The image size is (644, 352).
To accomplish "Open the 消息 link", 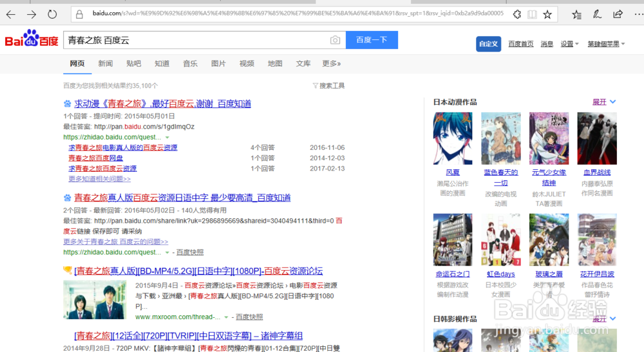I will click(547, 44).
